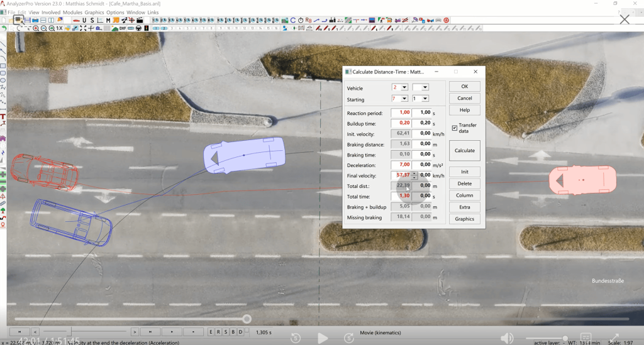Image resolution: width=644 pixels, height=345 pixels.
Task: Open the Modules menu
Action: point(72,13)
